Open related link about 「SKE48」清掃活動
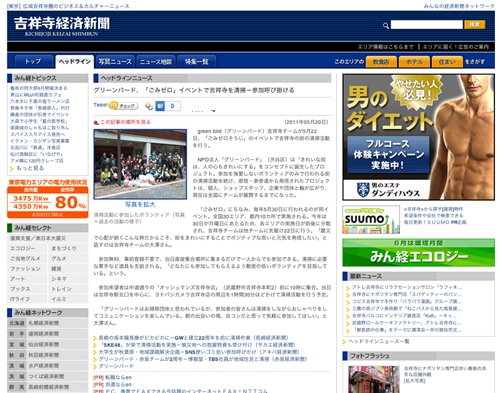The width and height of the screenshot is (500, 393). (x=197, y=345)
